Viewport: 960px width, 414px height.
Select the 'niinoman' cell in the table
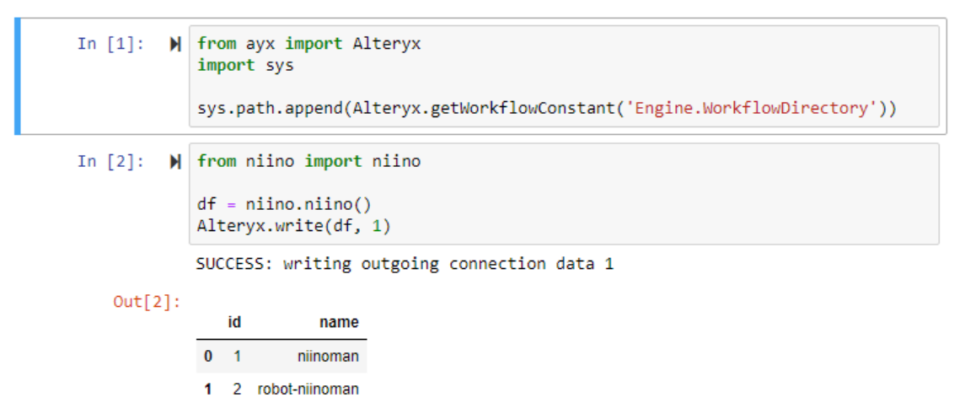[x=327, y=356]
